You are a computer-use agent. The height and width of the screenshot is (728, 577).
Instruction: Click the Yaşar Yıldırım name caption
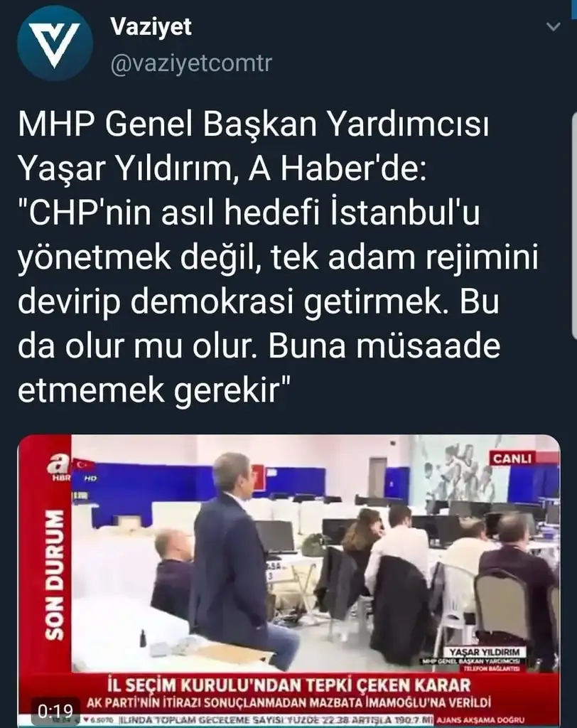tap(483, 652)
